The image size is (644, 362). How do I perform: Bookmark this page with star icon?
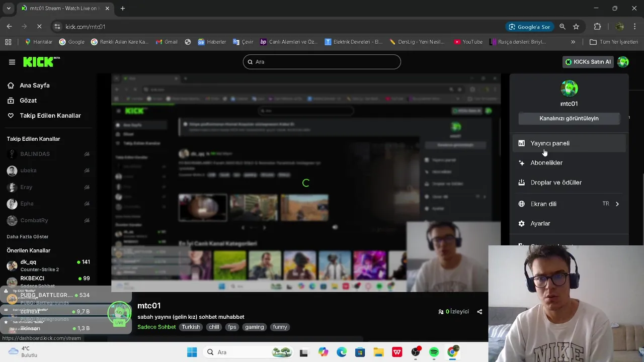point(576,27)
